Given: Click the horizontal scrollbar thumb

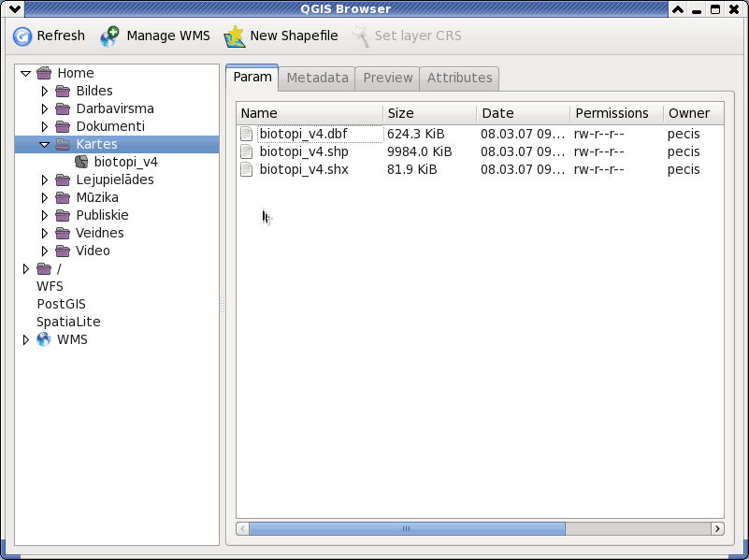Looking at the screenshot, I should click(407, 528).
